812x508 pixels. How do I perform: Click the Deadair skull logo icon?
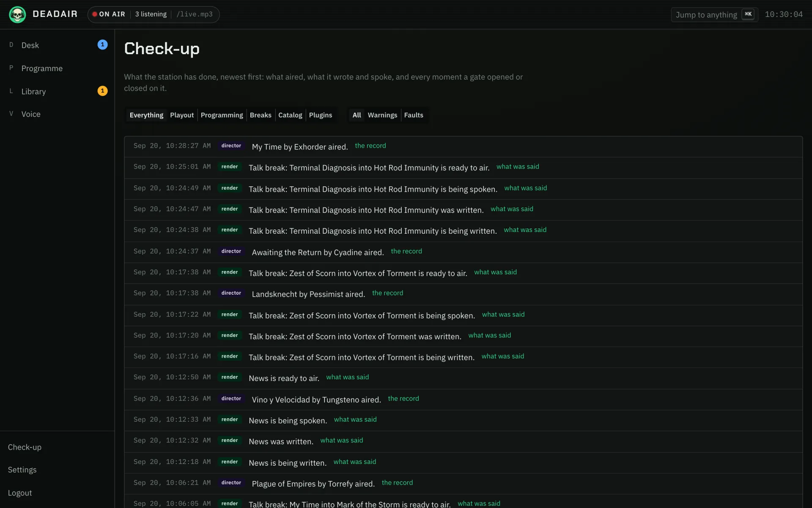pyautogui.click(x=17, y=14)
